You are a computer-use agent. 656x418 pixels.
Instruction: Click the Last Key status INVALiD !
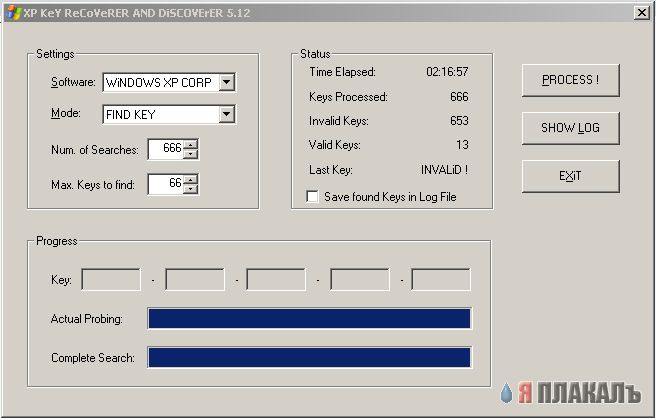point(444,169)
